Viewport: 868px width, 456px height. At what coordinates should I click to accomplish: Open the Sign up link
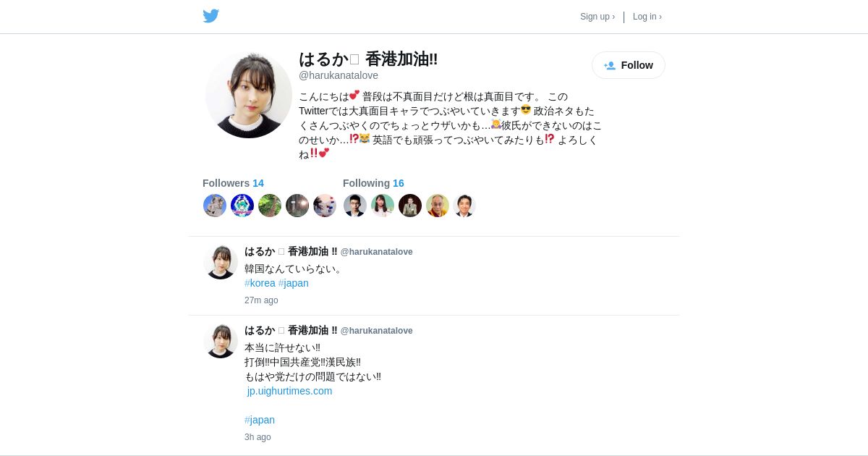click(597, 17)
